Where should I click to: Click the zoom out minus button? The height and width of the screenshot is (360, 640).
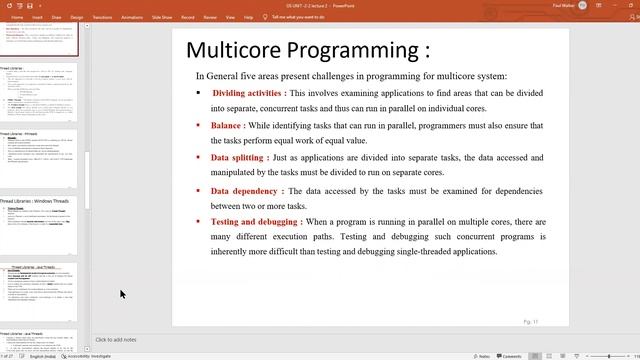[x=588, y=356]
